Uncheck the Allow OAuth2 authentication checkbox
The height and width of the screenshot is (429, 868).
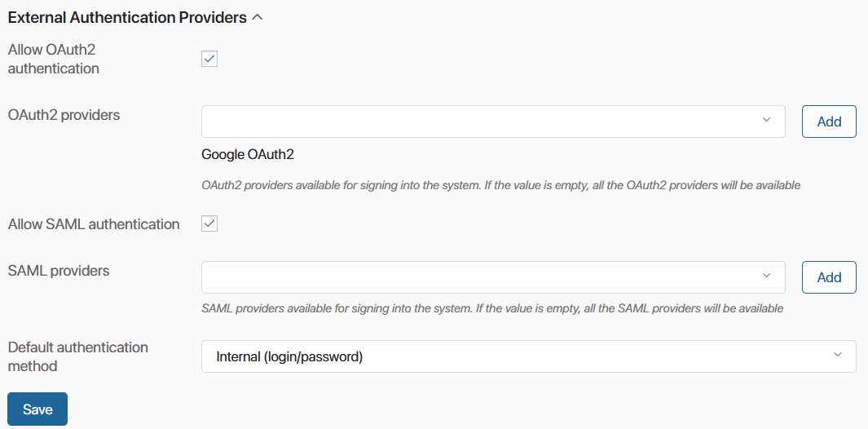coord(209,59)
